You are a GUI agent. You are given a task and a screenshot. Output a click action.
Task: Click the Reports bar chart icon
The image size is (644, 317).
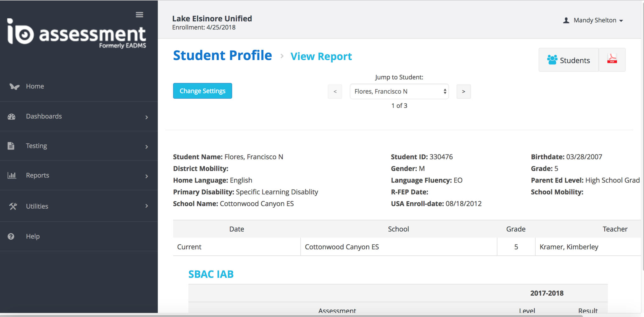12,175
